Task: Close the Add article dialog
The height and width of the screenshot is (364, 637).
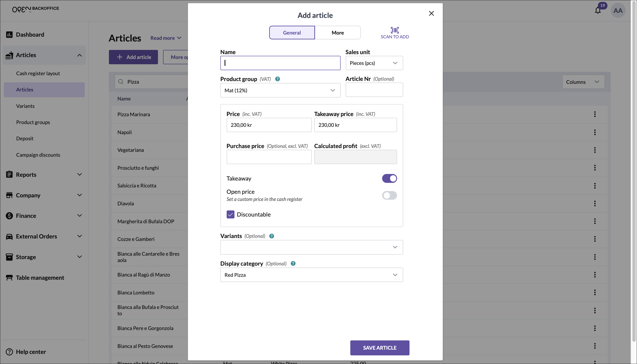Action: [x=431, y=13]
